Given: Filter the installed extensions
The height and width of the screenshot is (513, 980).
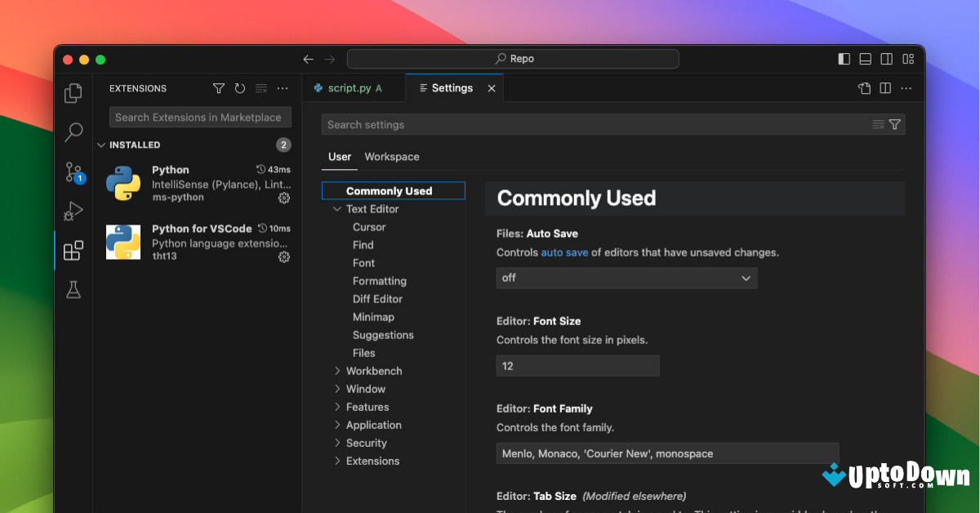Looking at the screenshot, I should coord(218,87).
